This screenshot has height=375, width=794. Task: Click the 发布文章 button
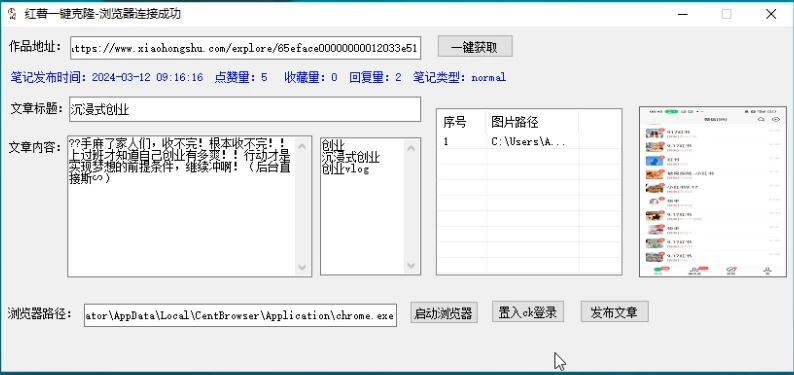[x=614, y=311]
